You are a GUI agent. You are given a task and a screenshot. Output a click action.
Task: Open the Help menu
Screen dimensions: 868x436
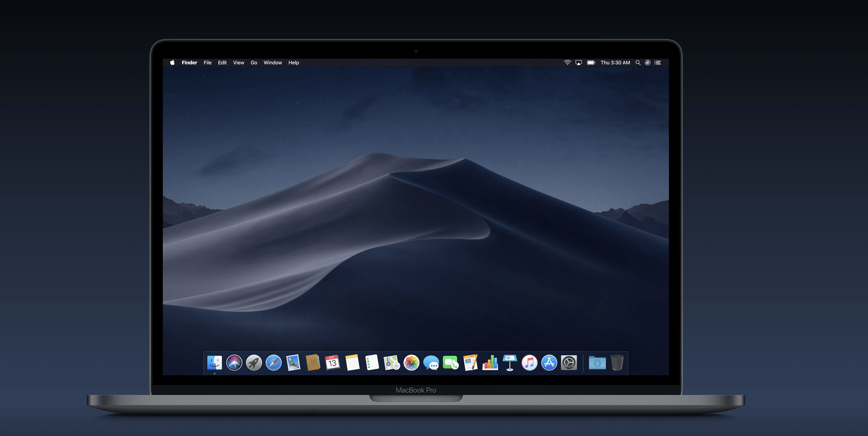(x=294, y=62)
